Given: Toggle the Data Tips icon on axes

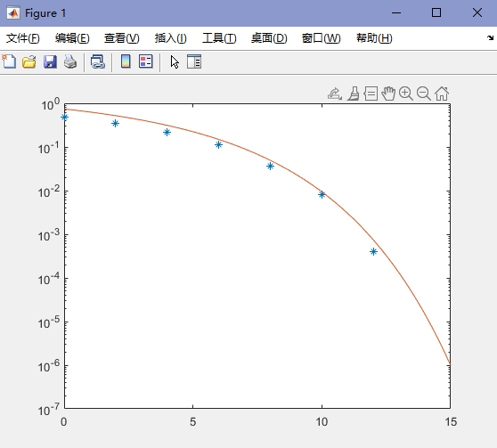Looking at the screenshot, I should coord(371,94).
